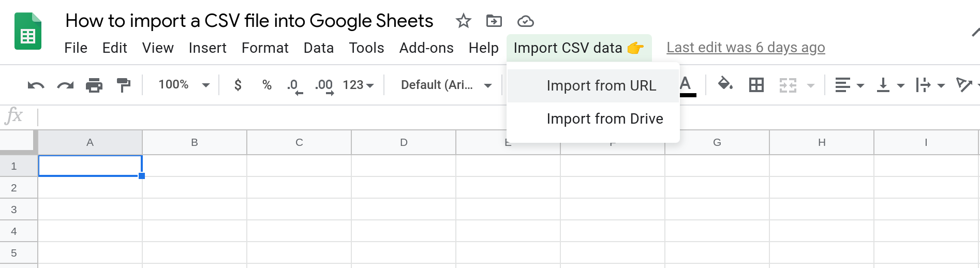
Task: Open the File menu
Action: [76, 48]
